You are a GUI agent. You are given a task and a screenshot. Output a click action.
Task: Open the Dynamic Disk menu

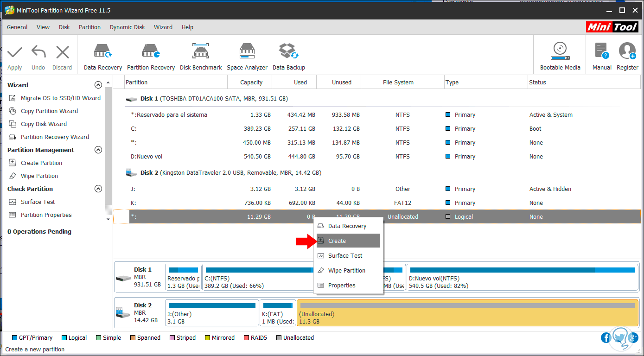(x=128, y=27)
